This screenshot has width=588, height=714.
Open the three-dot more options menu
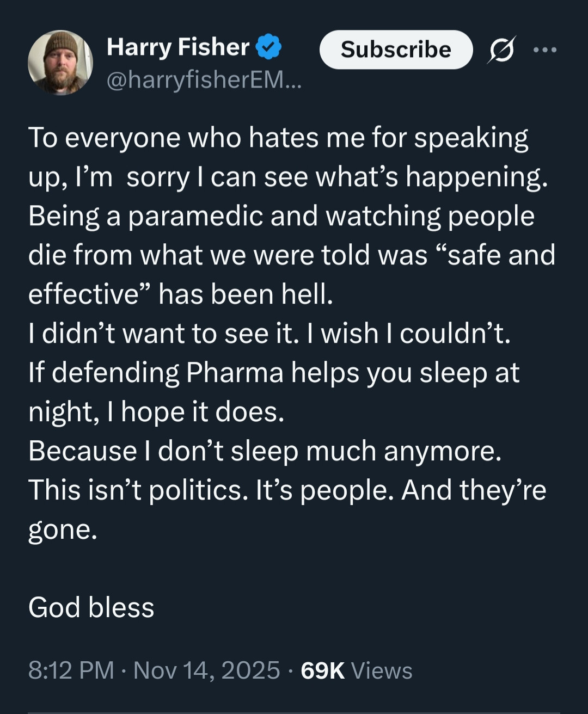[x=545, y=50]
